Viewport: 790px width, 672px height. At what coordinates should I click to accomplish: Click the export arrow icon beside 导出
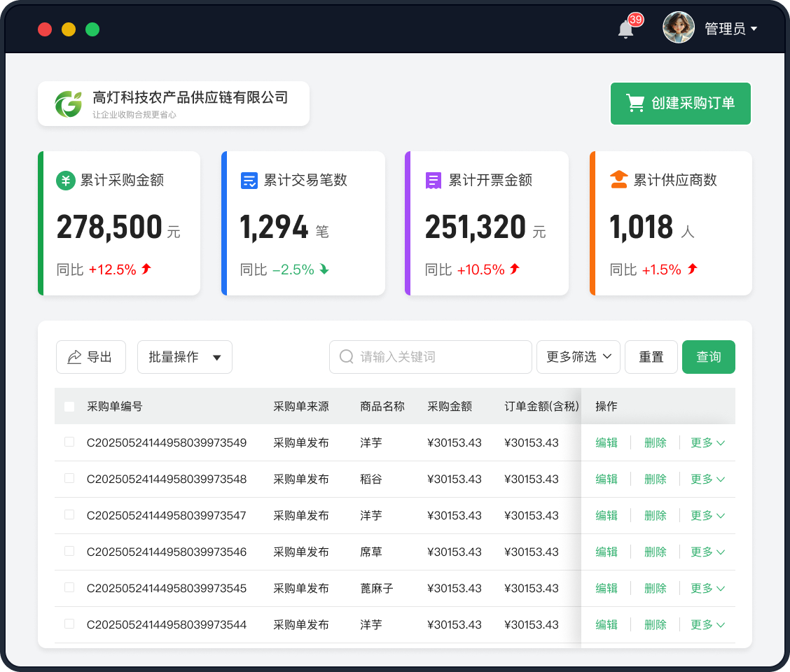pyautogui.click(x=75, y=356)
